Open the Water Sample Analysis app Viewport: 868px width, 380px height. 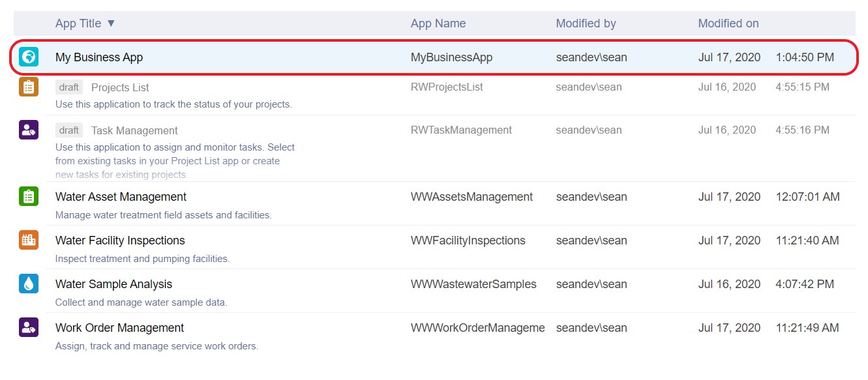pos(113,284)
